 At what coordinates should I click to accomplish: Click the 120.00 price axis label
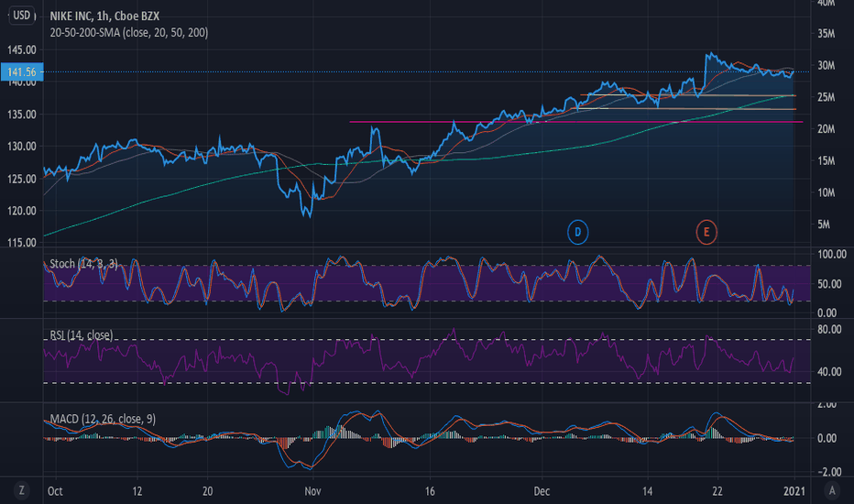click(x=22, y=211)
